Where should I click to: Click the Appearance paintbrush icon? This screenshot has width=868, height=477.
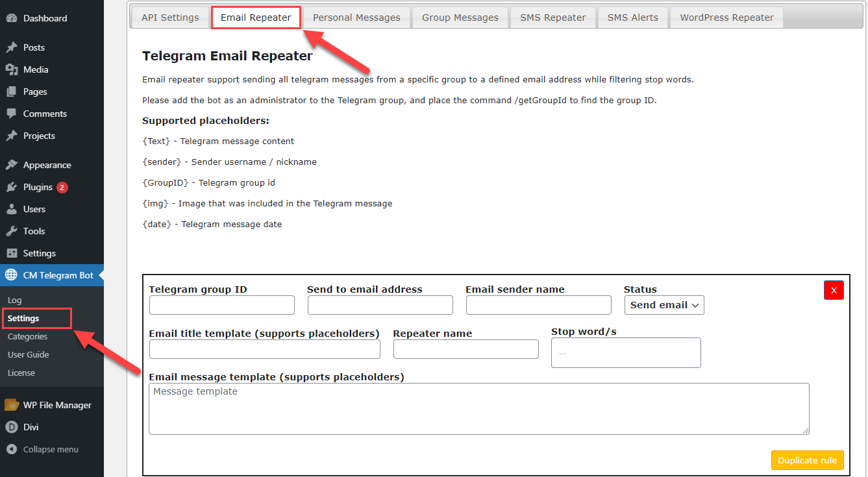11,165
